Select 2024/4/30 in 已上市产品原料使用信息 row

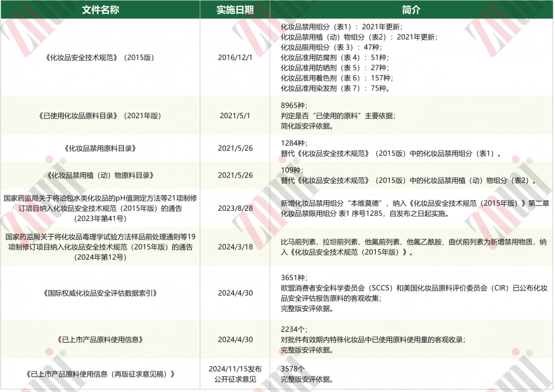click(x=235, y=340)
